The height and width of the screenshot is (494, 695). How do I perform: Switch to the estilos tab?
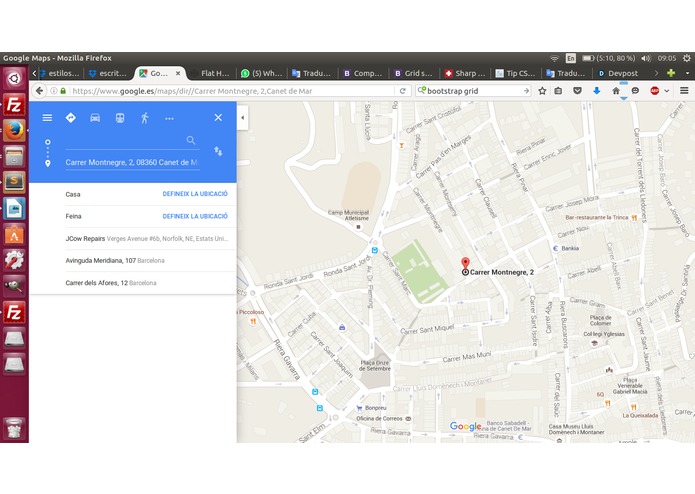click(59, 73)
